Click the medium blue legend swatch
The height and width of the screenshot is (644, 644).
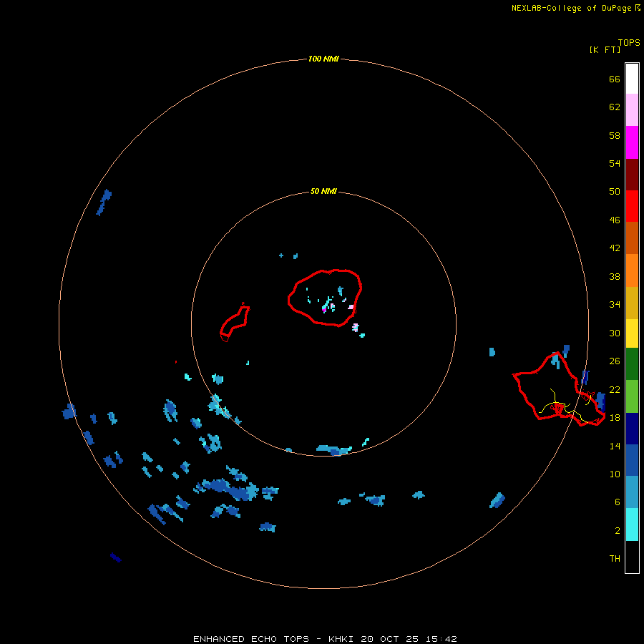[632, 460]
